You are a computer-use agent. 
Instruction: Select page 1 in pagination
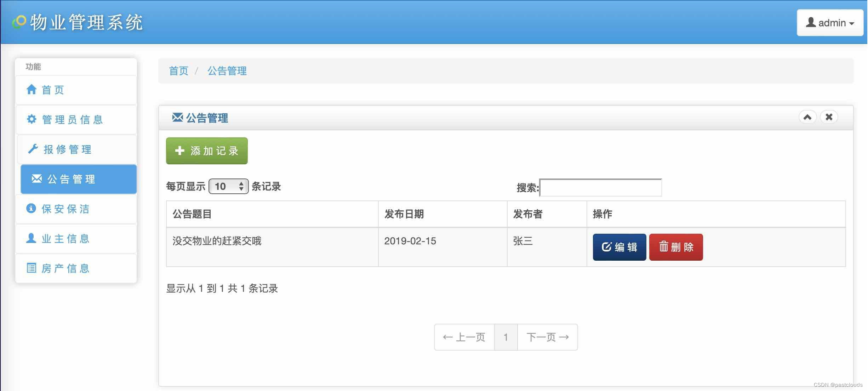[x=506, y=337]
